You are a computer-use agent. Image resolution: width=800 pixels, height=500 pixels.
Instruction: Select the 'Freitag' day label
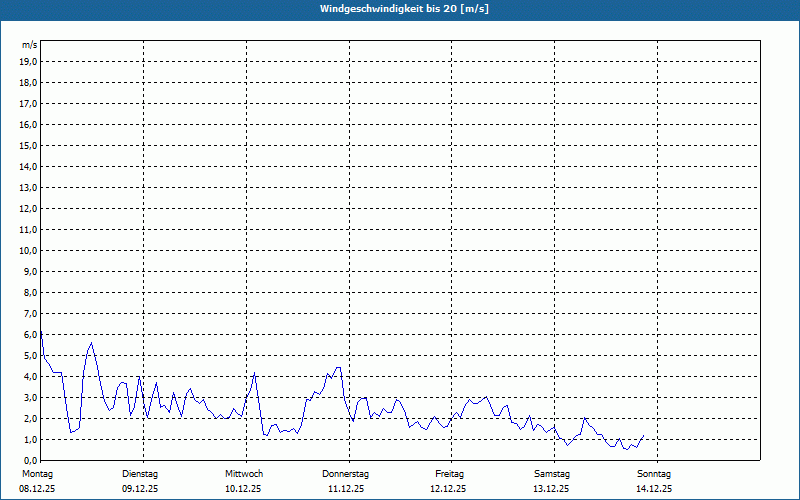point(449,474)
